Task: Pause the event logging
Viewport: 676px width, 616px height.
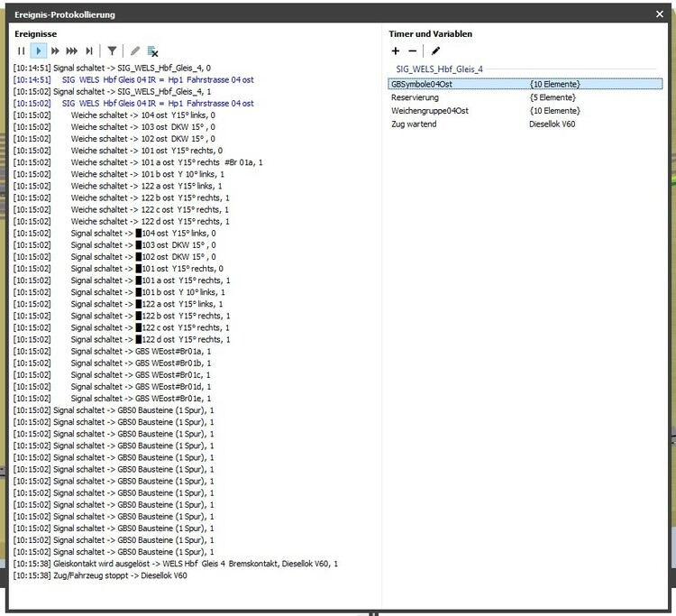Action: point(21,51)
